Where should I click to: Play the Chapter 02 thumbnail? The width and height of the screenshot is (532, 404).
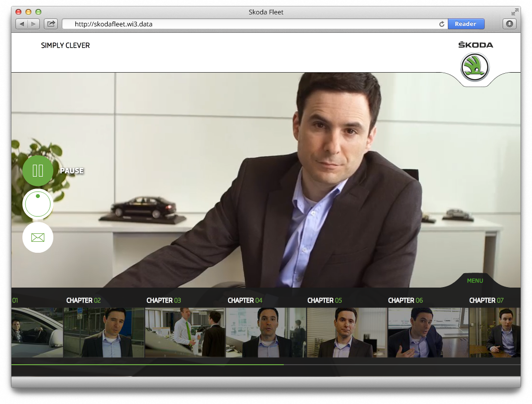coord(104,332)
